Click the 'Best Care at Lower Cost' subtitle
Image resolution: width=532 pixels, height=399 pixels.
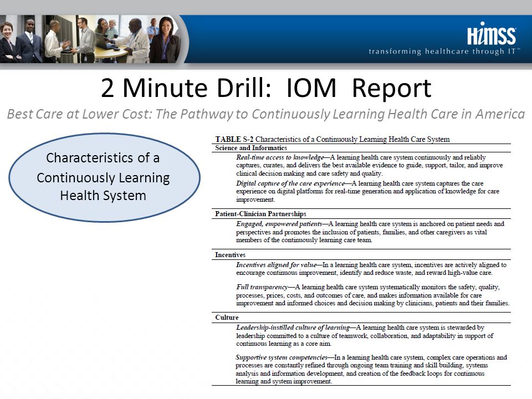(266, 114)
